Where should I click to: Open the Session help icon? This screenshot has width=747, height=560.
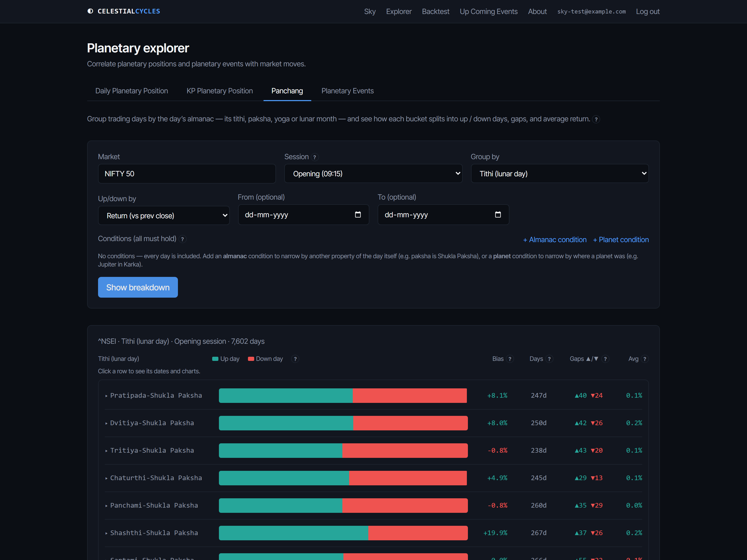coord(314,157)
